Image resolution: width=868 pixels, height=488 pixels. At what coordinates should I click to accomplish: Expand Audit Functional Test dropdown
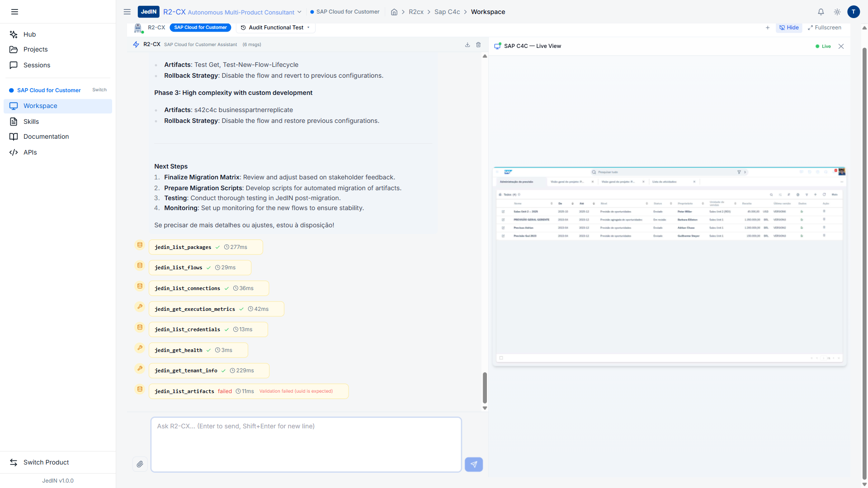click(276, 28)
